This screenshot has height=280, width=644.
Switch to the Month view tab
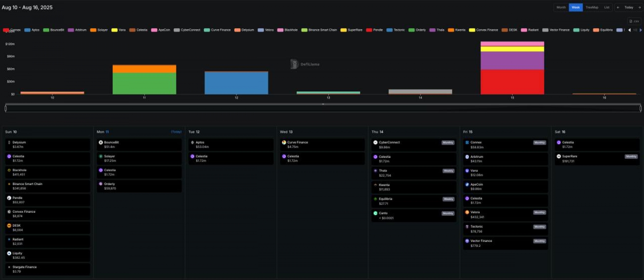tap(561, 7)
